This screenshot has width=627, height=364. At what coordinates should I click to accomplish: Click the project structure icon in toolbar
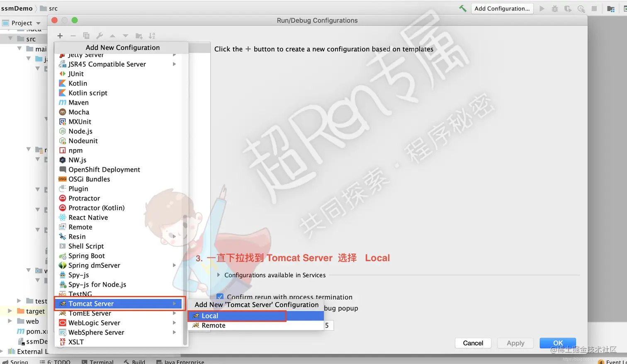point(610,8)
